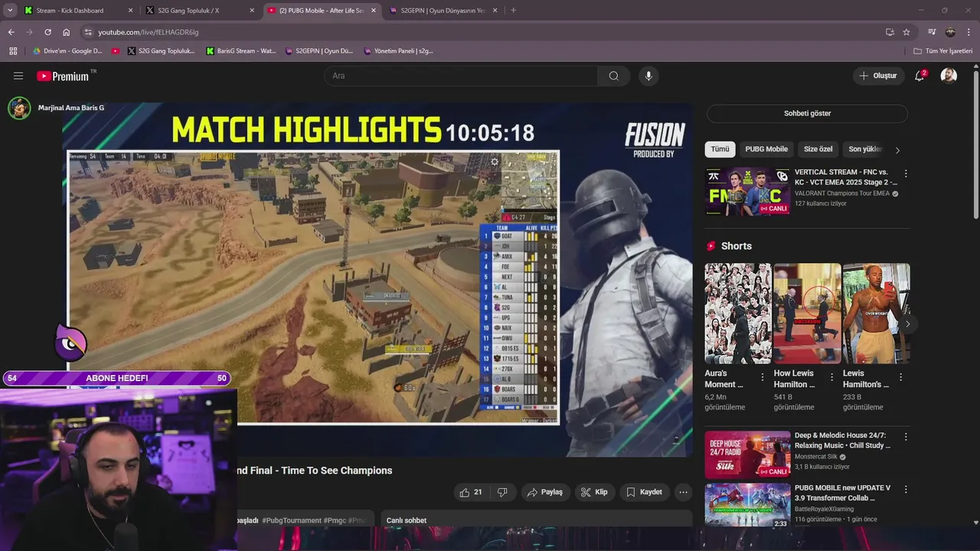Open options for VERTICAL STREAM video

[906, 174]
